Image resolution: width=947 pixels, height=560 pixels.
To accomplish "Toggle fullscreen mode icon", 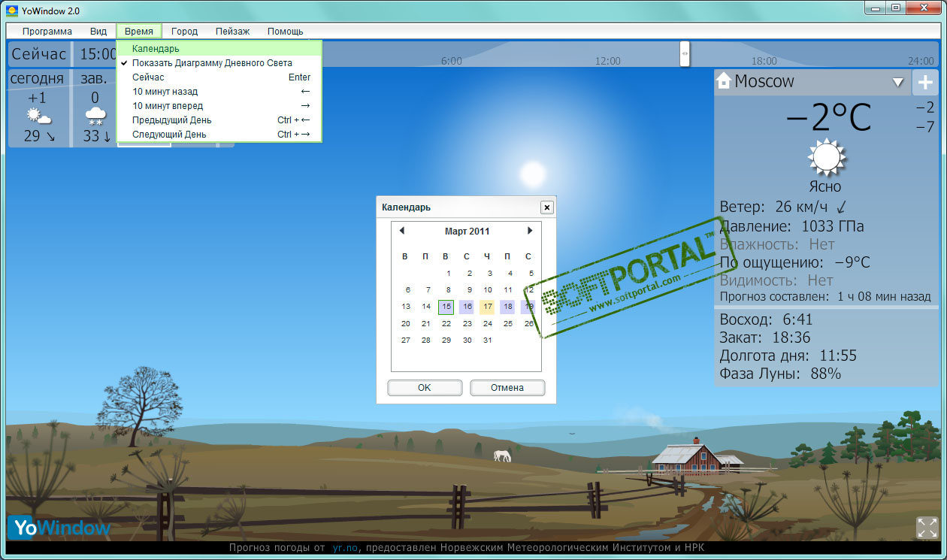I will tap(927, 527).
